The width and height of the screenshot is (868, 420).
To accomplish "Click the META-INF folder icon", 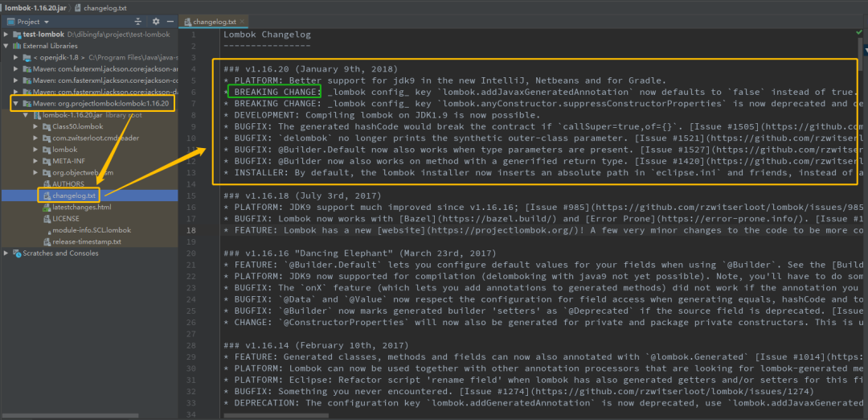I will [x=47, y=161].
